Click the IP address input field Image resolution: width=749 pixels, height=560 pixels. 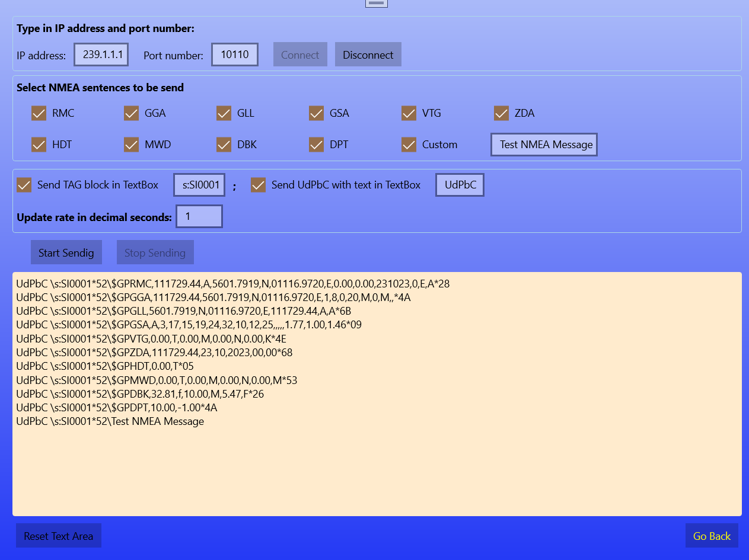101,54
